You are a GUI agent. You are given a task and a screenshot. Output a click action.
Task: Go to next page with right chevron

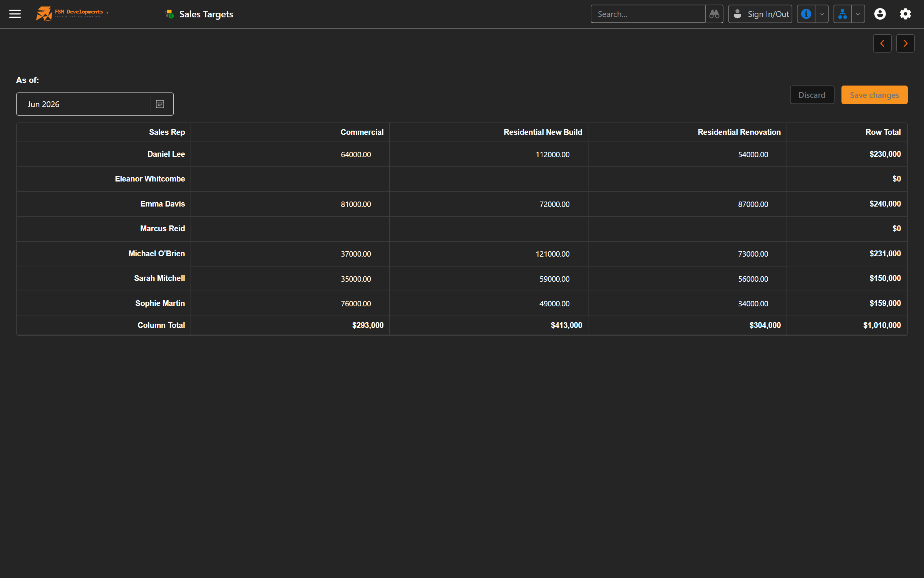pos(906,44)
